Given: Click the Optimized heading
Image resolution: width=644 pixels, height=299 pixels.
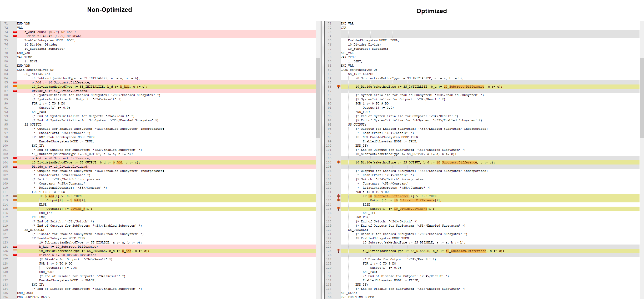Looking at the screenshot, I should (x=431, y=11).
